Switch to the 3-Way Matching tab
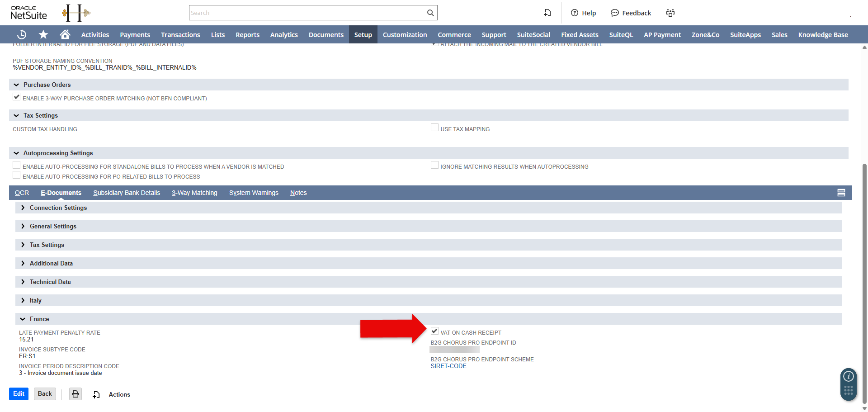The image size is (868, 412). 194,193
